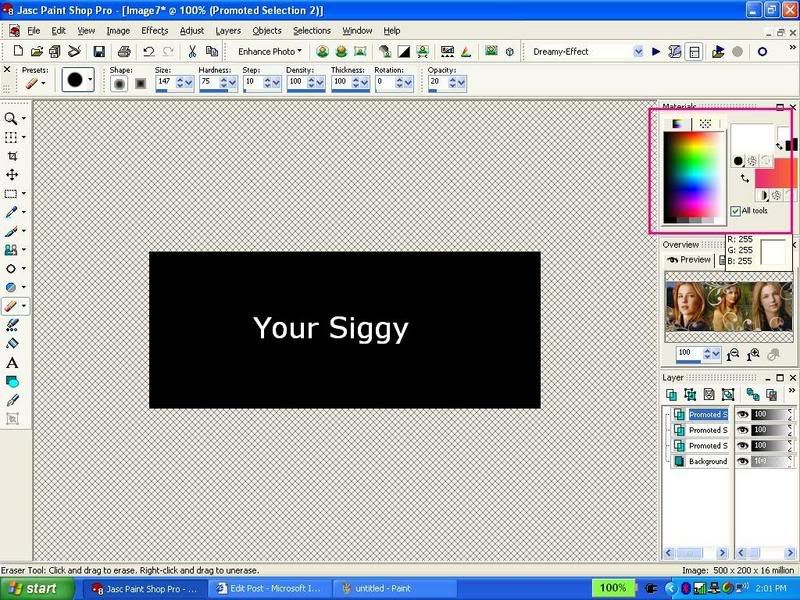Screen dimensions: 800x600
Task: Click the white foreground material swatch
Action: pyautogui.click(x=752, y=139)
